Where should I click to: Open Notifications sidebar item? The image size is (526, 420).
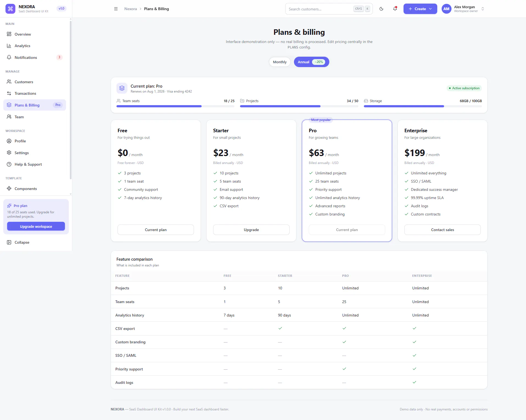coord(35,57)
